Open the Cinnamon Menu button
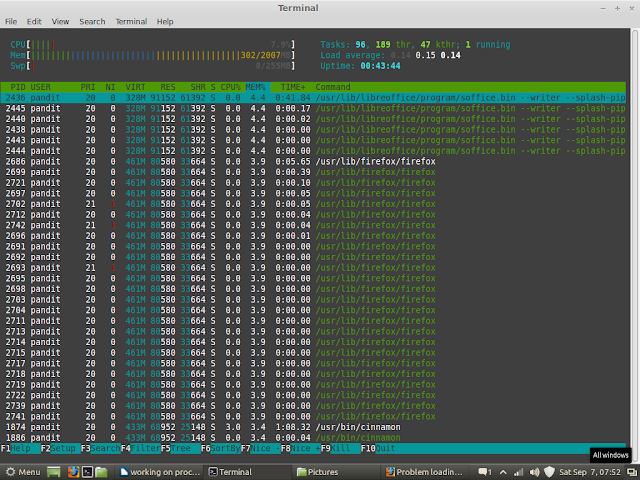640x480 pixels. tap(23, 472)
